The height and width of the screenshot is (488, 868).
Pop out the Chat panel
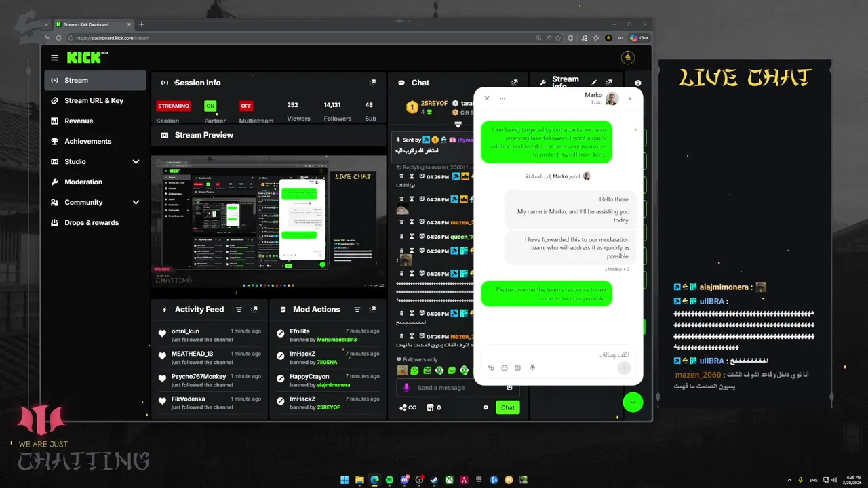[514, 83]
